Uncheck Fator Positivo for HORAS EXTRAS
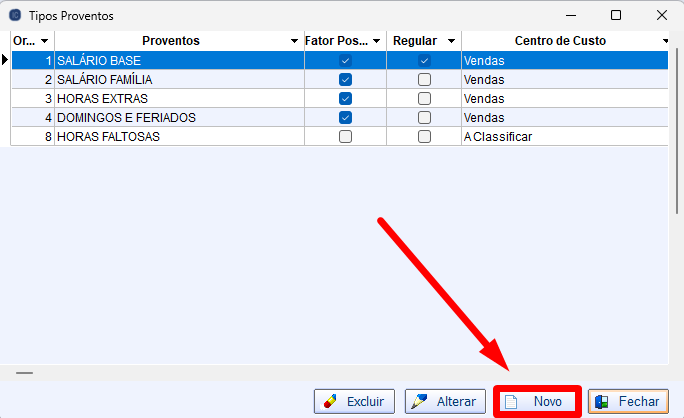 tap(345, 99)
